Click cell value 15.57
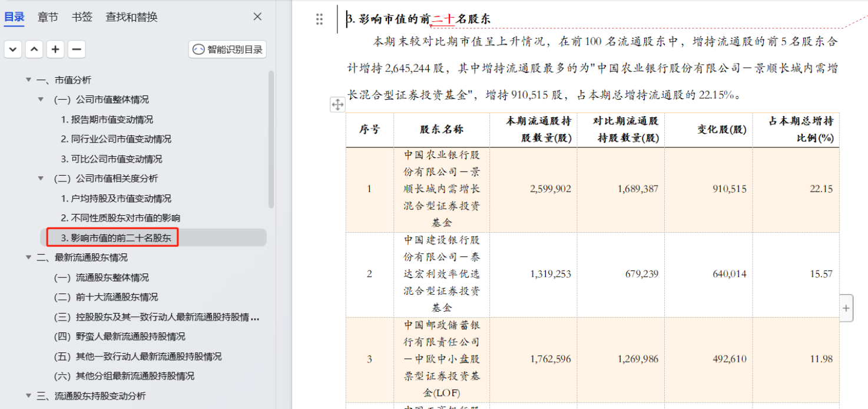This screenshot has width=868, height=409. tap(821, 273)
